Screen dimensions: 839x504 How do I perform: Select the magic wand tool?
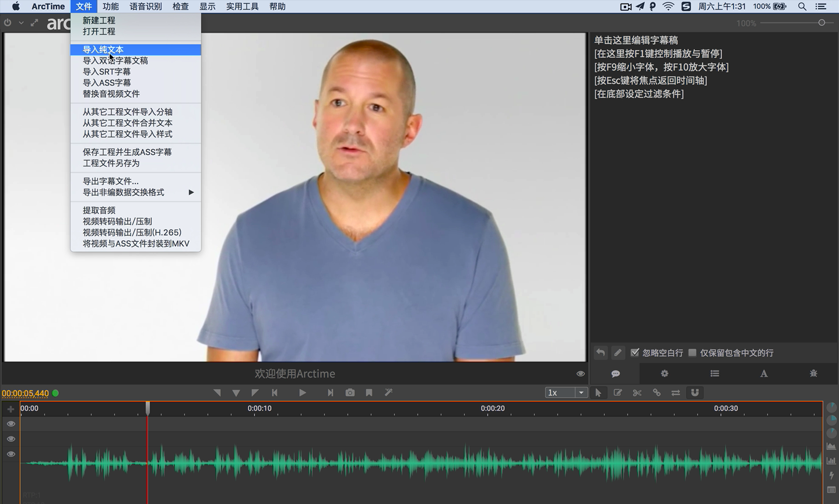(389, 393)
